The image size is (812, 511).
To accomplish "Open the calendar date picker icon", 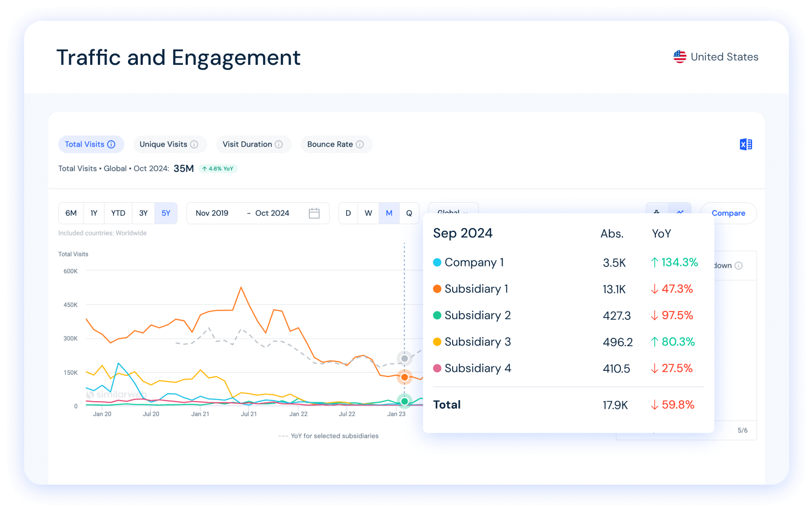I will pyautogui.click(x=314, y=213).
